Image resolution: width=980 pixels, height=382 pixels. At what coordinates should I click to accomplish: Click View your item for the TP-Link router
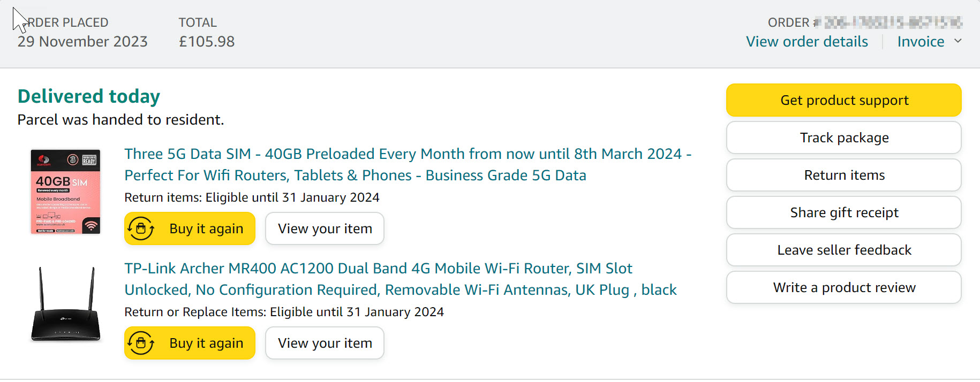click(x=325, y=343)
